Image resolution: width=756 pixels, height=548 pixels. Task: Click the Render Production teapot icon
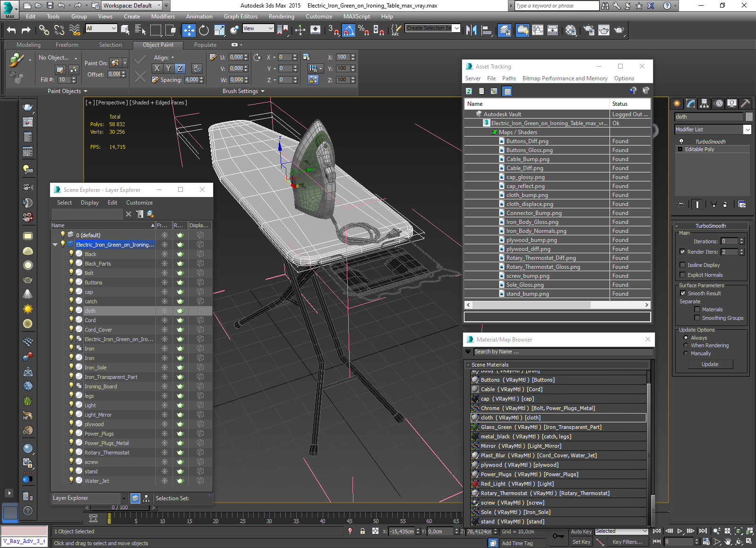coord(619,30)
